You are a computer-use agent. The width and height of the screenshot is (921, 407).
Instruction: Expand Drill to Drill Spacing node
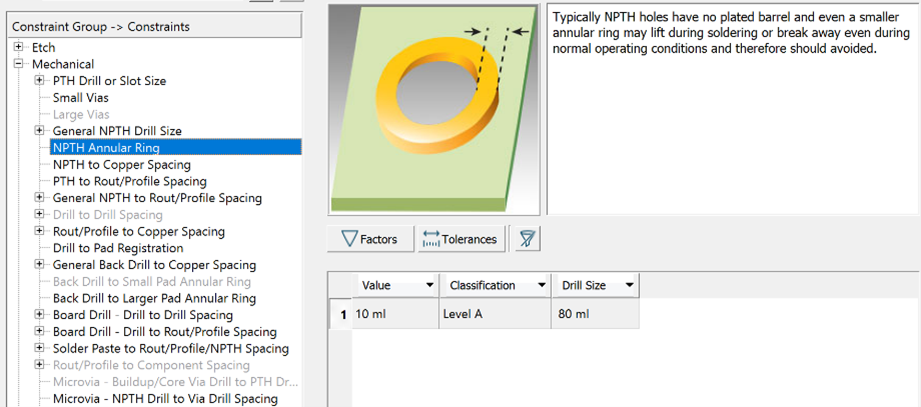39,214
